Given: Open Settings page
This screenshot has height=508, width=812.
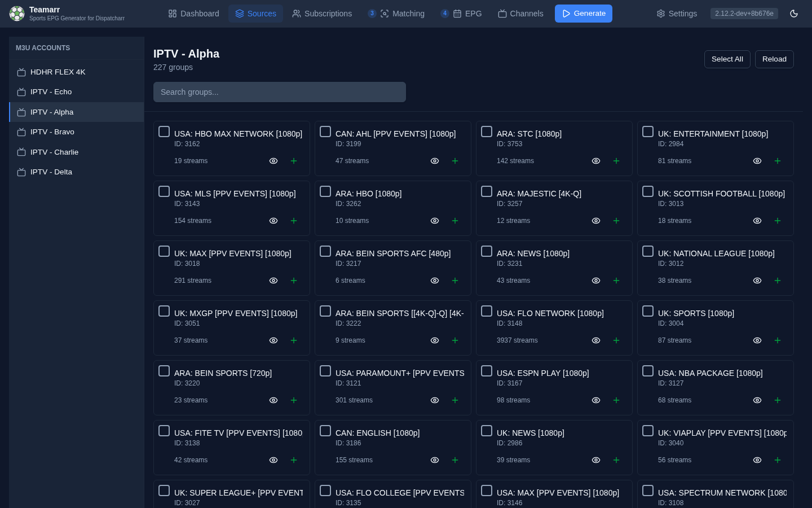Looking at the screenshot, I should coord(677,14).
